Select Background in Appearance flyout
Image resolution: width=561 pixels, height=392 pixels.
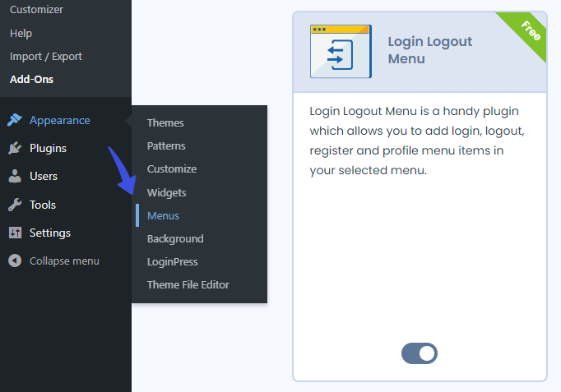[x=175, y=238]
